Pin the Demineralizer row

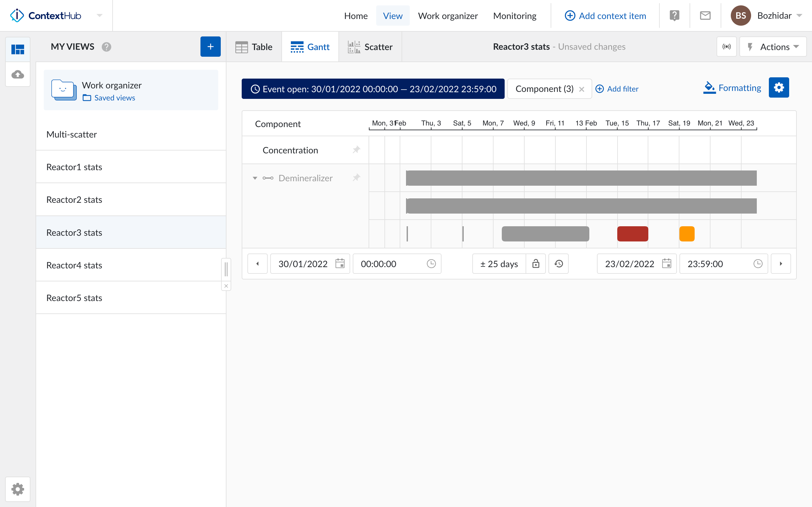(x=356, y=178)
